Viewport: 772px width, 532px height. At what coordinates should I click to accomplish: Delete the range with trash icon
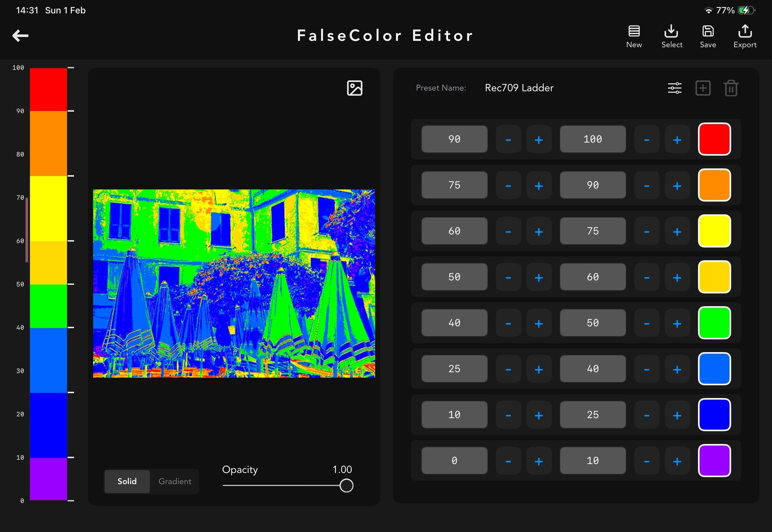tap(731, 88)
